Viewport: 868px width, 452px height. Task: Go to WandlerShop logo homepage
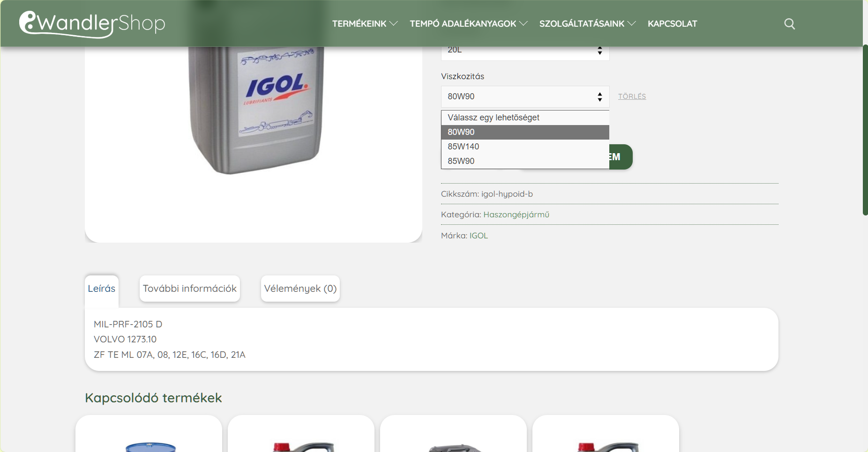click(92, 23)
